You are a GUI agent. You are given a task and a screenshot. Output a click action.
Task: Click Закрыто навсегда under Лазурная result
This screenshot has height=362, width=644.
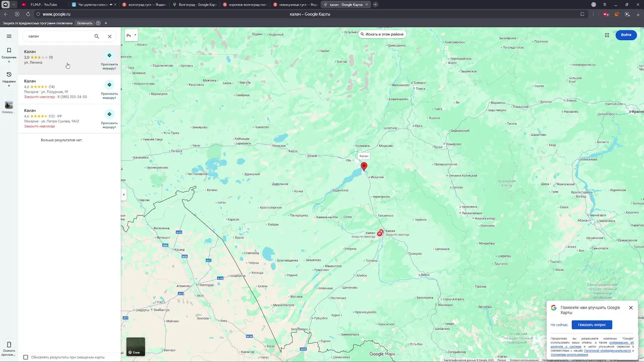tap(39, 97)
